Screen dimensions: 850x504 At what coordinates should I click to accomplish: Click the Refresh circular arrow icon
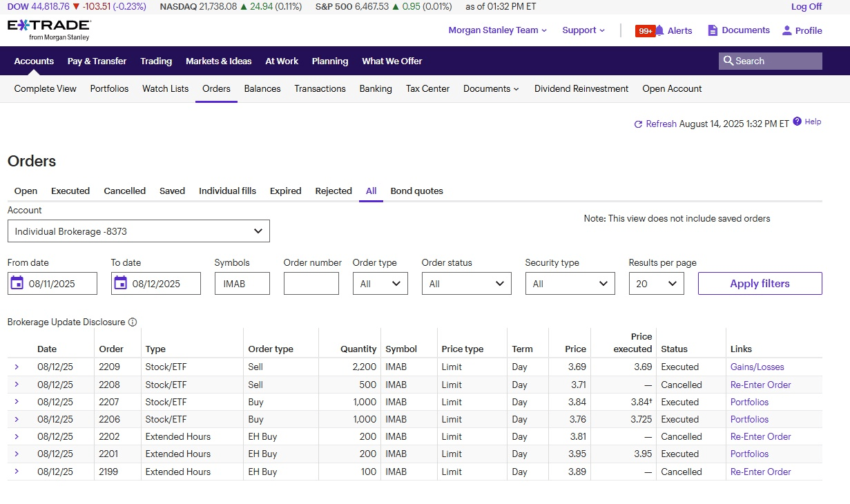click(x=638, y=124)
